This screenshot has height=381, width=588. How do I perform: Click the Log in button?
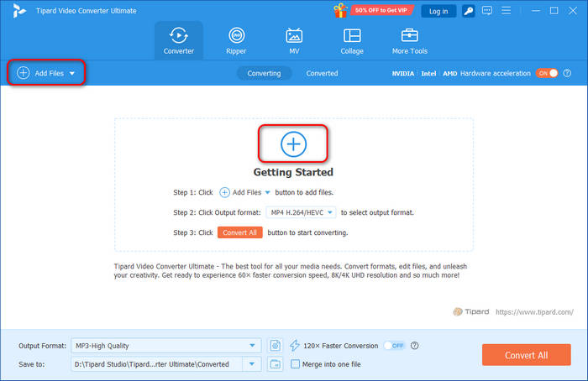438,11
